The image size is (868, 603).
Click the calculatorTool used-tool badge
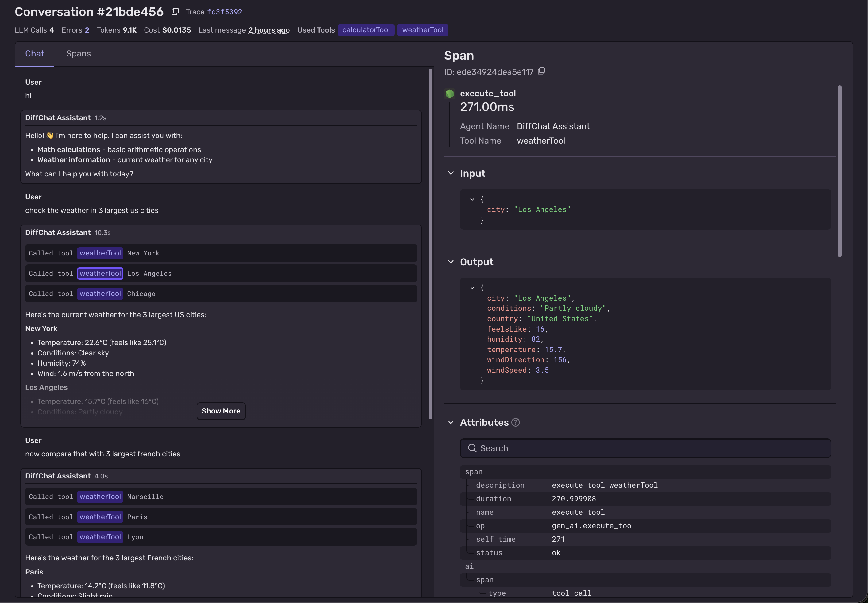[x=366, y=30]
